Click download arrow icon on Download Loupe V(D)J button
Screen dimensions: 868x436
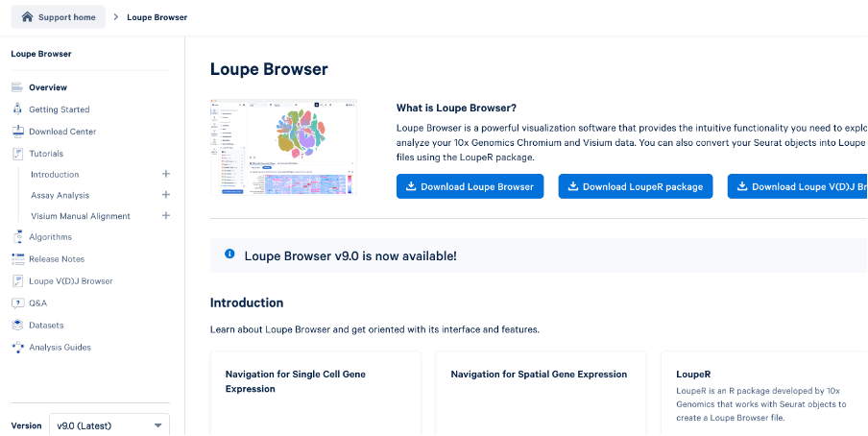[x=742, y=186]
